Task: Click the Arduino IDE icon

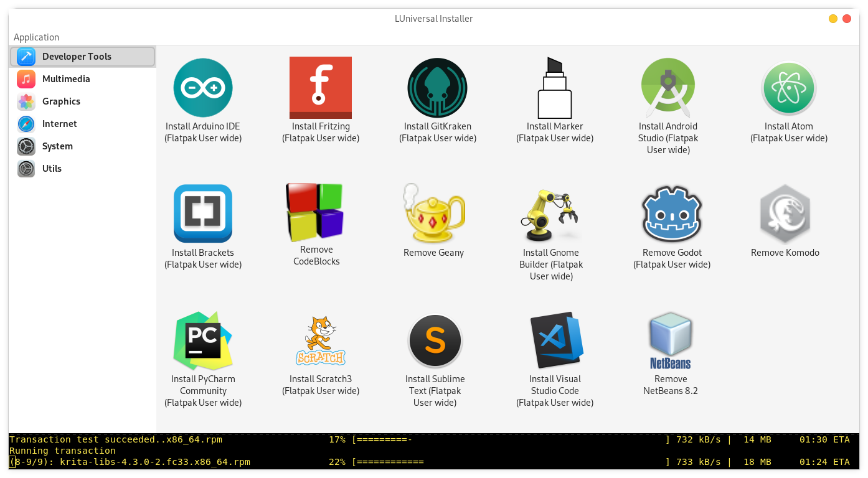Action: coord(203,88)
